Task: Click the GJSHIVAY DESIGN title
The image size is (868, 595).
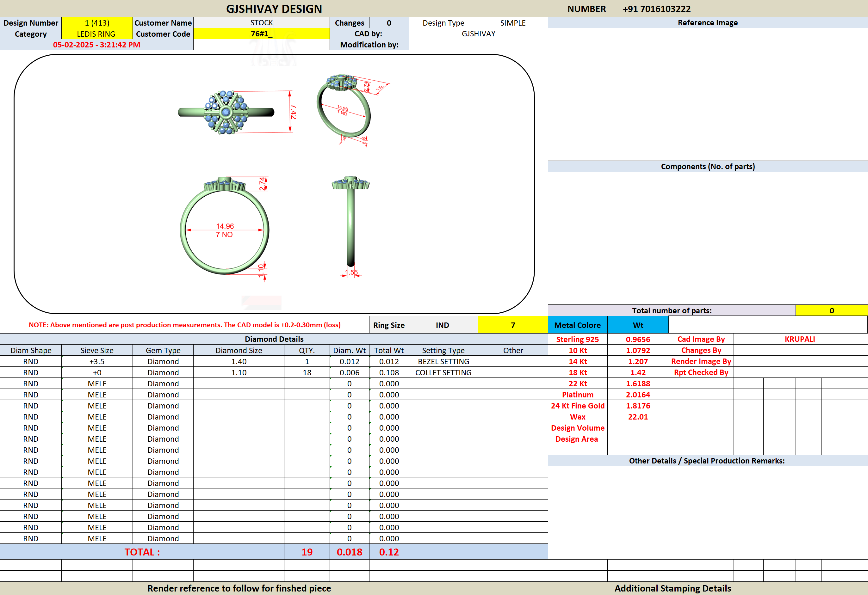Action: point(274,9)
